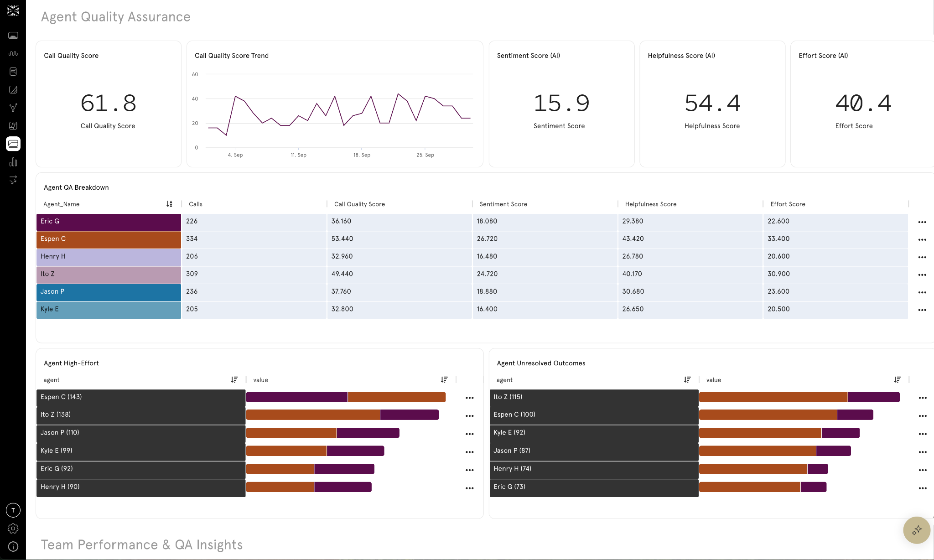Click the info icon at sidebar bottom
Screen dimensions: 934x560
(x=13, y=546)
